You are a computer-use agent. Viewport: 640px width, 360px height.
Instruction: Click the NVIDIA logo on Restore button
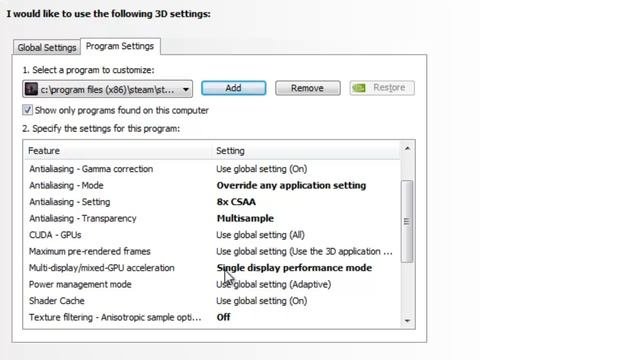359,88
